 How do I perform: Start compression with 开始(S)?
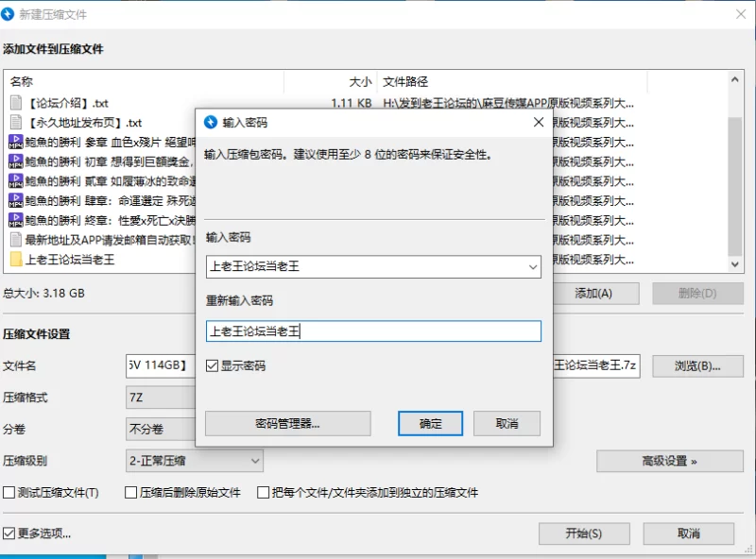(x=584, y=534)
